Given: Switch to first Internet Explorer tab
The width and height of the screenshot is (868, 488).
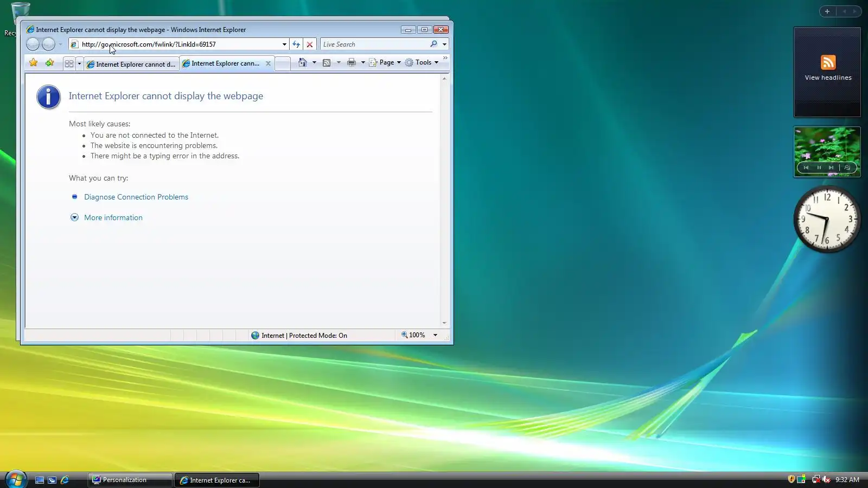Looking at the screenshot, I should click(x=131, y=64).
